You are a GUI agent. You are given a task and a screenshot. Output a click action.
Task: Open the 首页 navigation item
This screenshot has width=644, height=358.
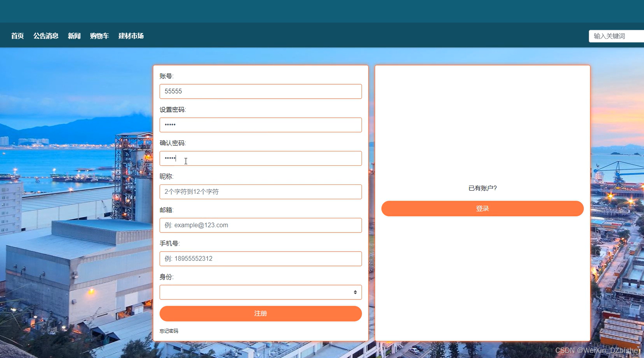[x=17, y=36]
